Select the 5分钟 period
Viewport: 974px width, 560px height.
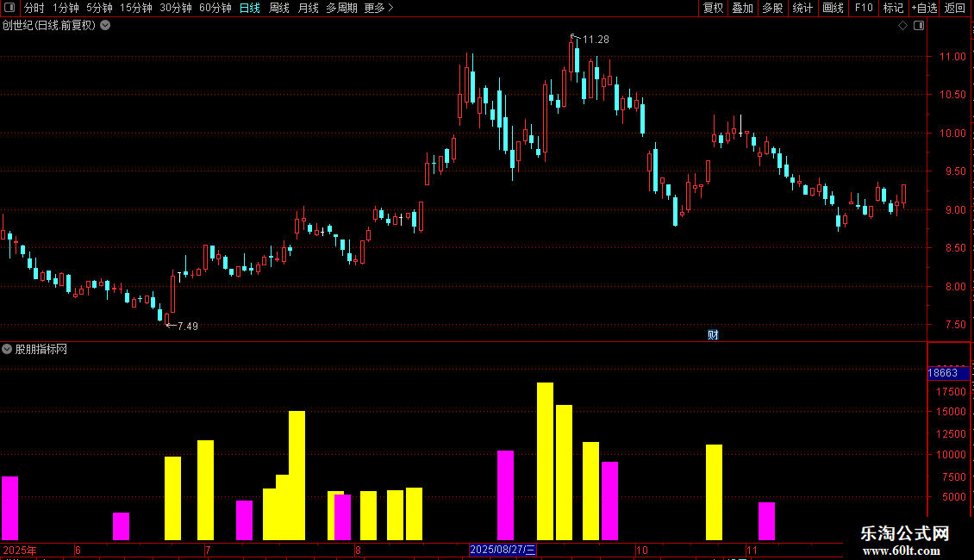pos(99,8)
